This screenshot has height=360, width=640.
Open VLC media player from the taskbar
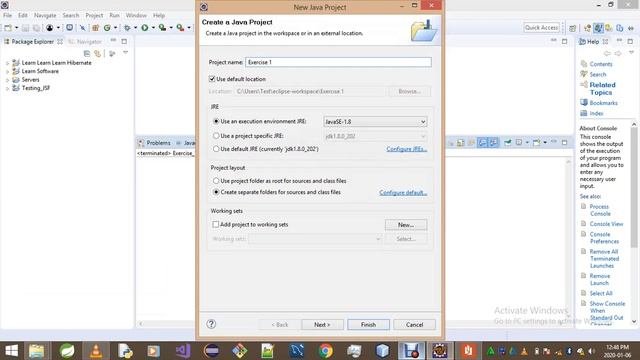pos(96,351)
